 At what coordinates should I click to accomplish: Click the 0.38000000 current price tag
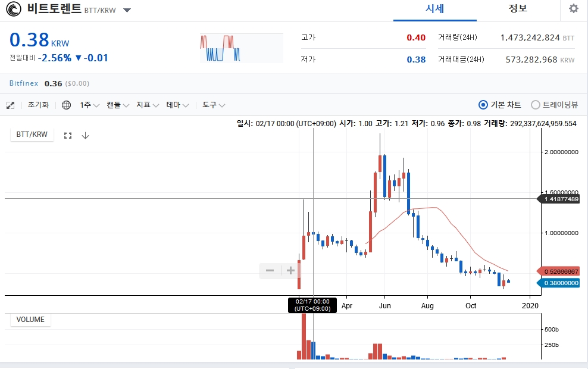558,283
